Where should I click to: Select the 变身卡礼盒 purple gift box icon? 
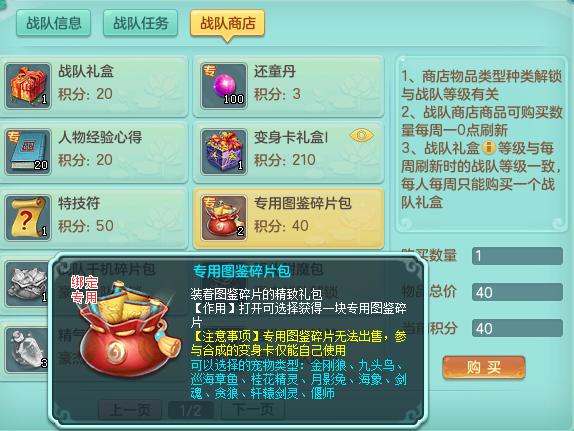[224, 152]
